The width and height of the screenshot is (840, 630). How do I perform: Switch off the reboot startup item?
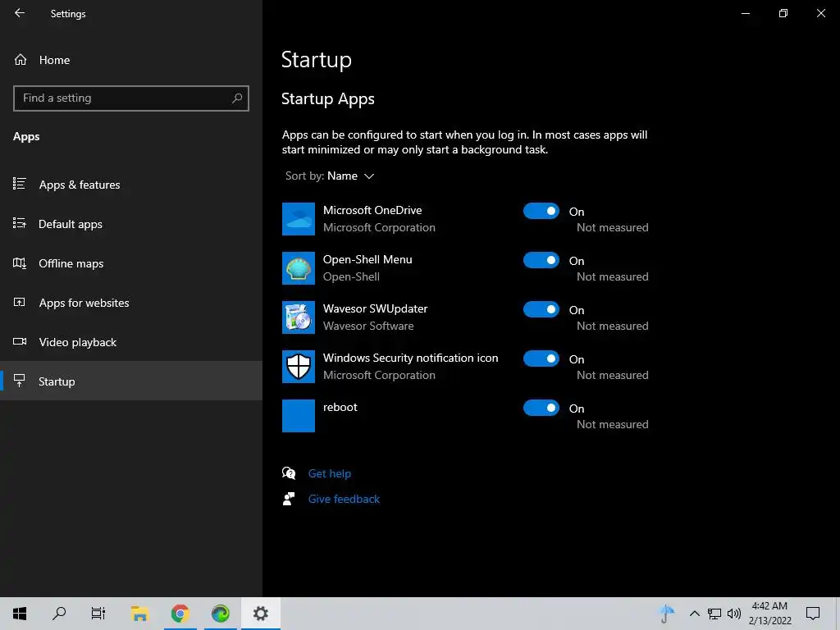[x=541, y=409]
